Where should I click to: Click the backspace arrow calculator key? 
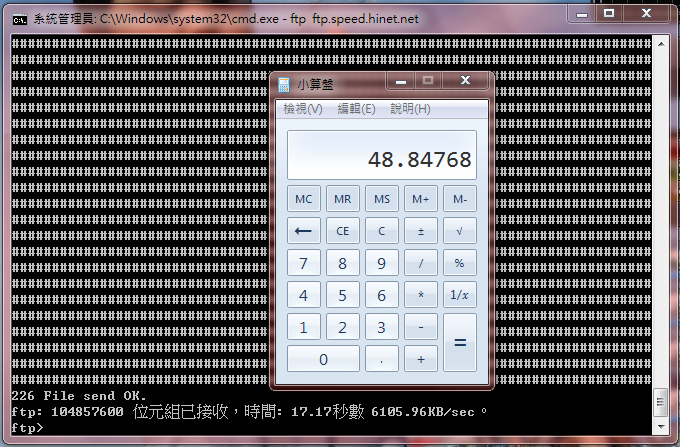(303, 232)
